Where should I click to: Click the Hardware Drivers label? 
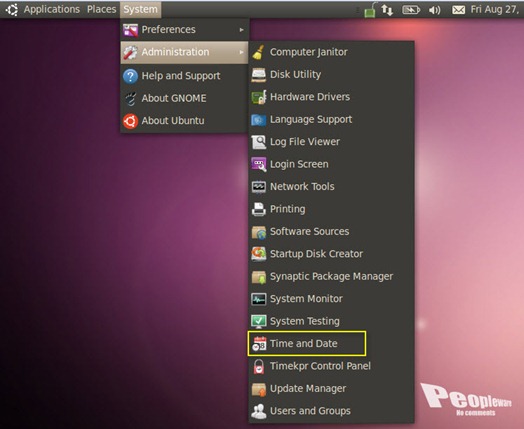coord(310,97)
